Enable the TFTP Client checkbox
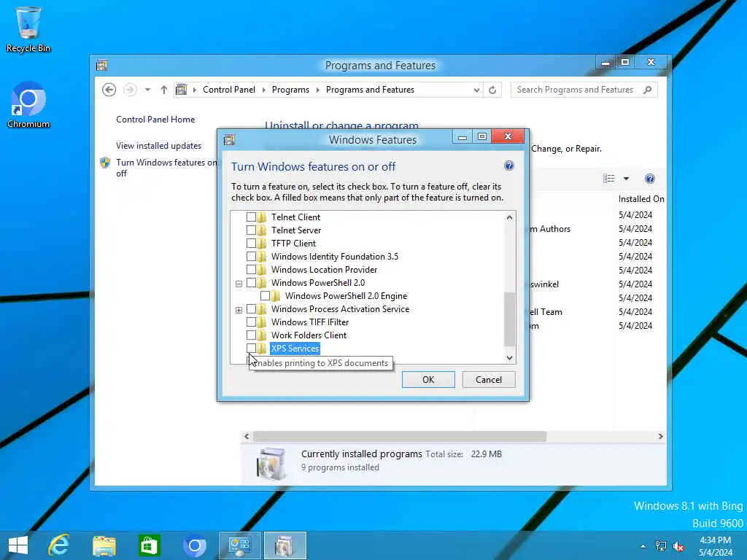 251,244
